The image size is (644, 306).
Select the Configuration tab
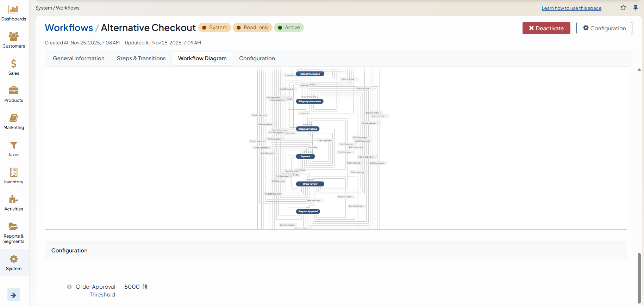click(257, 59)
